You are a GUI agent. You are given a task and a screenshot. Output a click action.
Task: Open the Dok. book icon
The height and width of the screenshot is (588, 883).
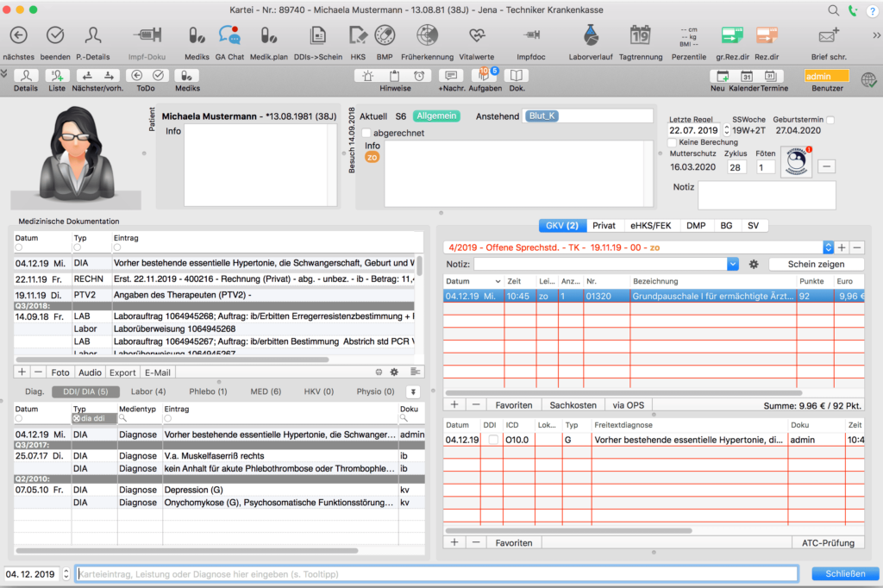click(x=517, y=76)
